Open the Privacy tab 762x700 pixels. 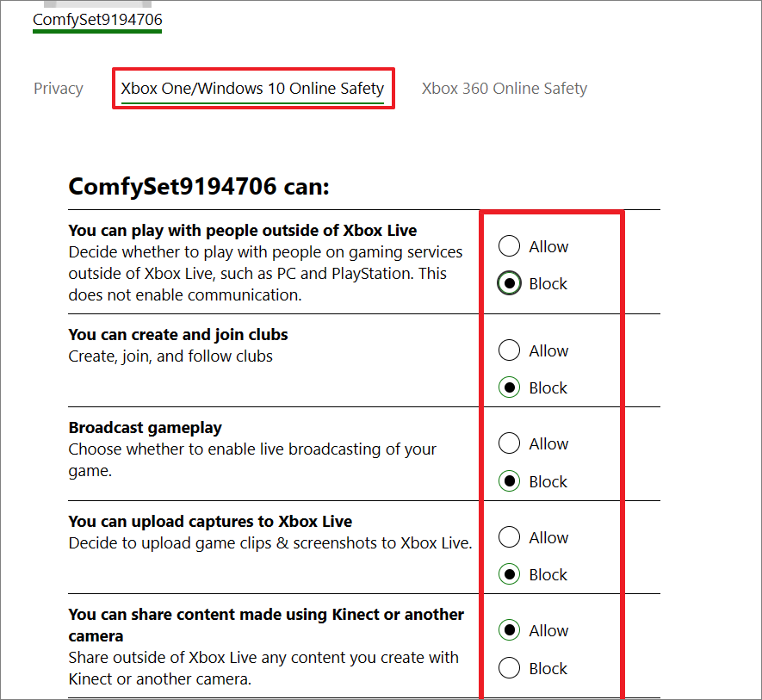pyautogui.click(x=59, y=89)
